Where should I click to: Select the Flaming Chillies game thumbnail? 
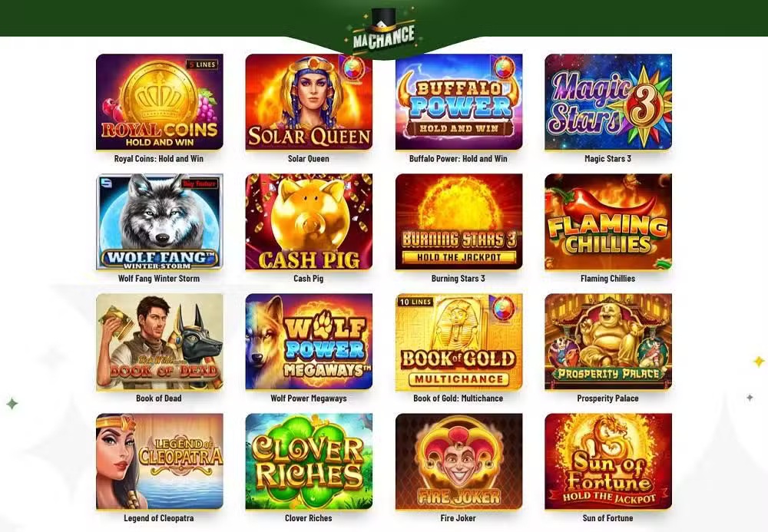(x=608, y=222)
